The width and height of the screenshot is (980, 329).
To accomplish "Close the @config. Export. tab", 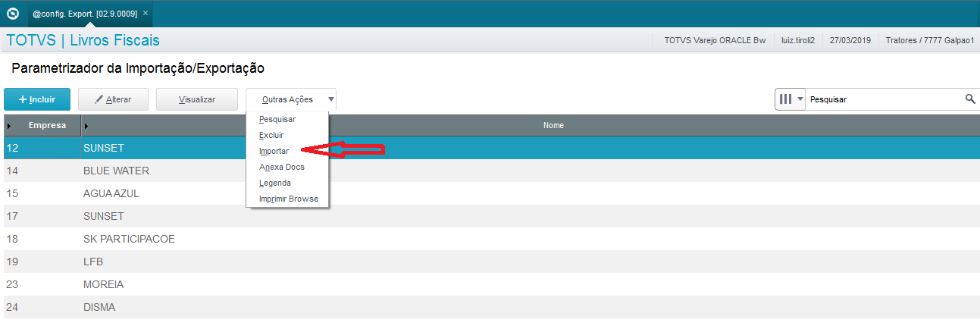I will pyautogui.click(x=146, y=13).
